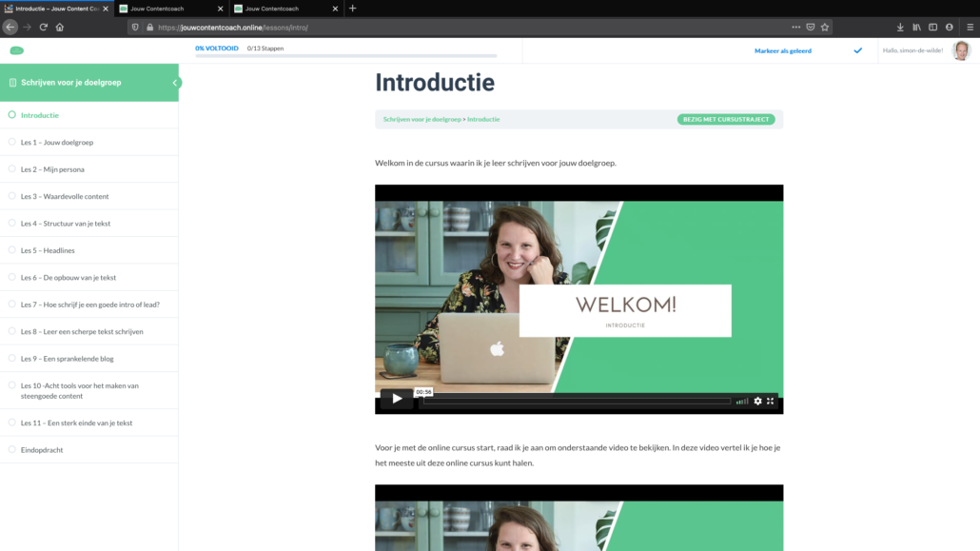This screenshot has width=980, height=551.
Task: Toggle the Les 6 – De opbouw circle
Action: (11, 277)
